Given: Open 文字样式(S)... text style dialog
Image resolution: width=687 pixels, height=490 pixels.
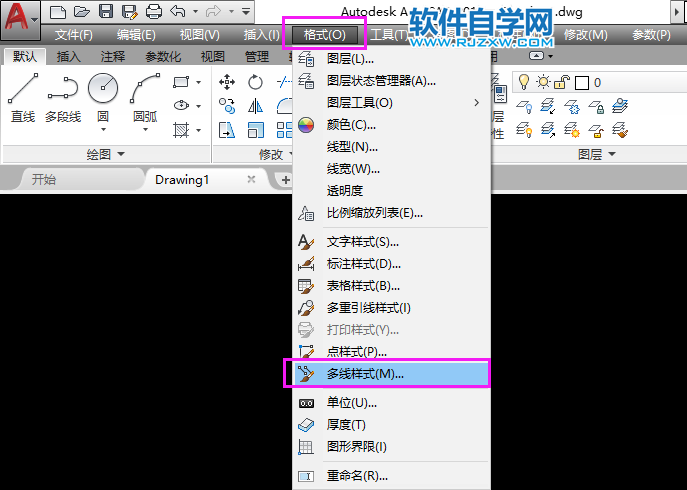Looking at the screenshot, I should (x=391, y=242).
